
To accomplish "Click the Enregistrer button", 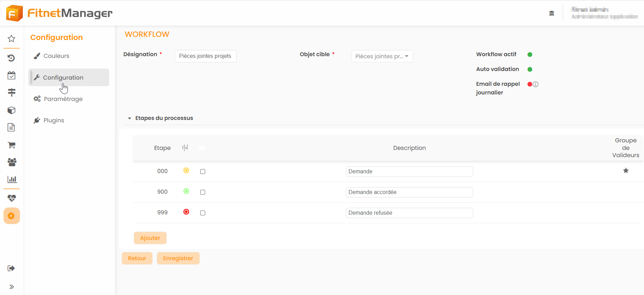I will pos(178,258).
